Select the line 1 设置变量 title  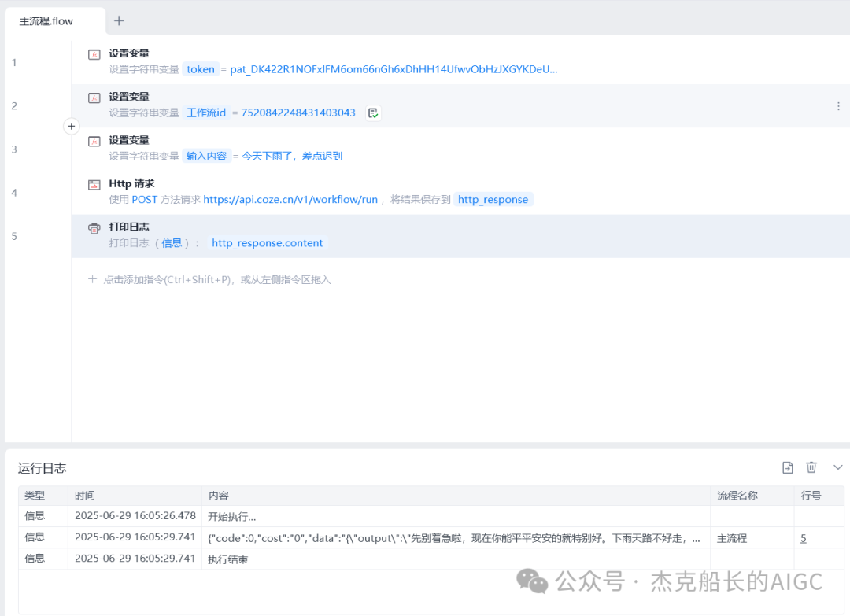129,53
